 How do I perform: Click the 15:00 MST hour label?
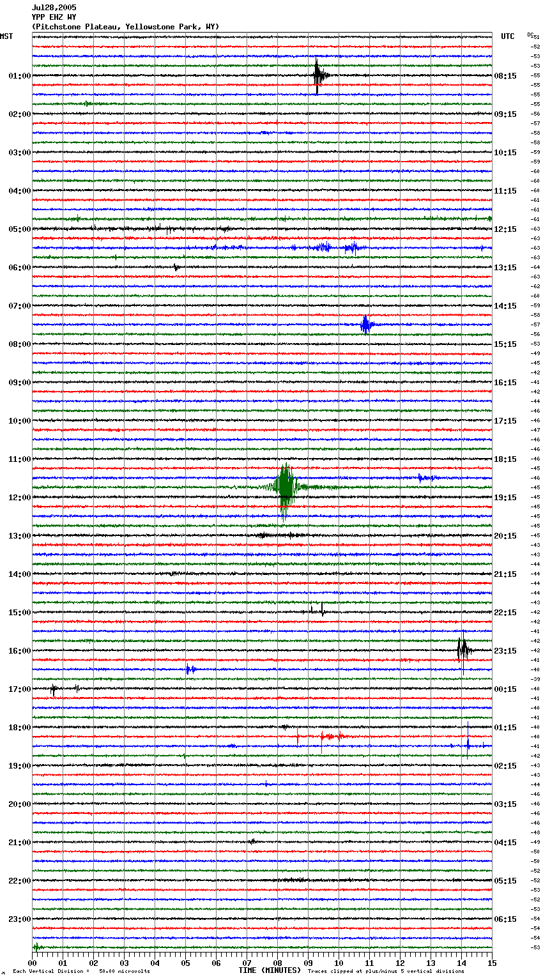[x=20, y=613]
